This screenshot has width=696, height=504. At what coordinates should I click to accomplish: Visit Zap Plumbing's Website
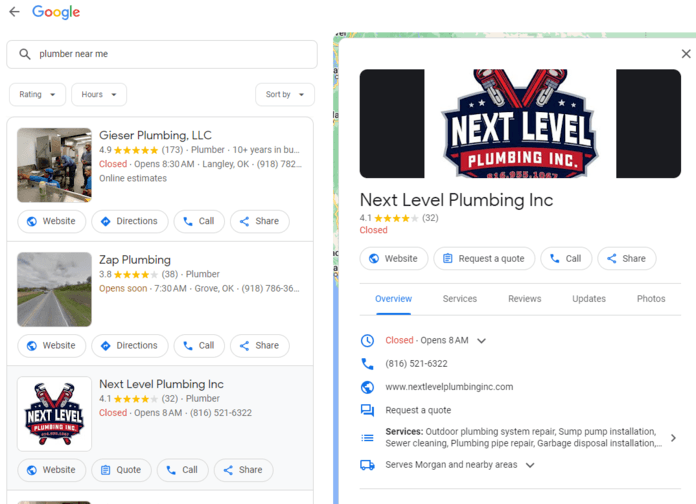51,345
